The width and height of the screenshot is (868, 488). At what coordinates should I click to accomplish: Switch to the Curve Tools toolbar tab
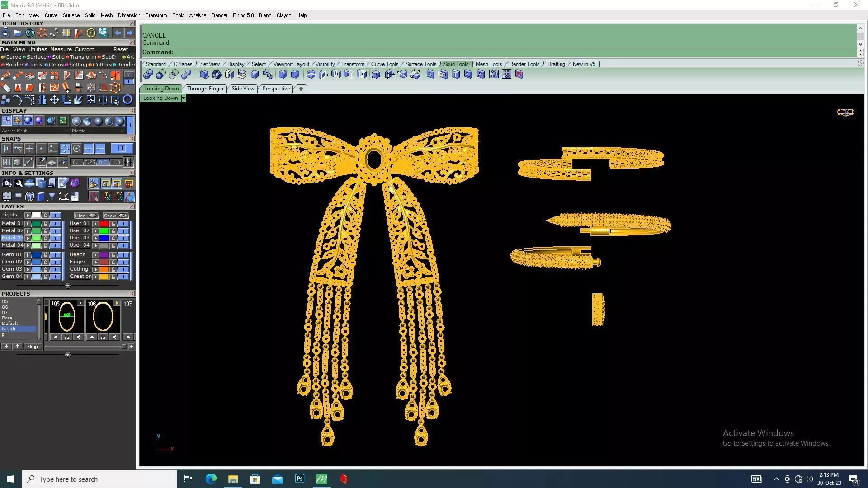pyautogui.click(x=385, y=64)
